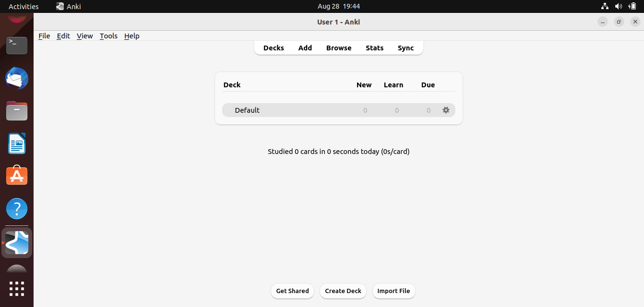Click the studied cards summary text
This screenshot has height=307, width=644.
[339, 152]
